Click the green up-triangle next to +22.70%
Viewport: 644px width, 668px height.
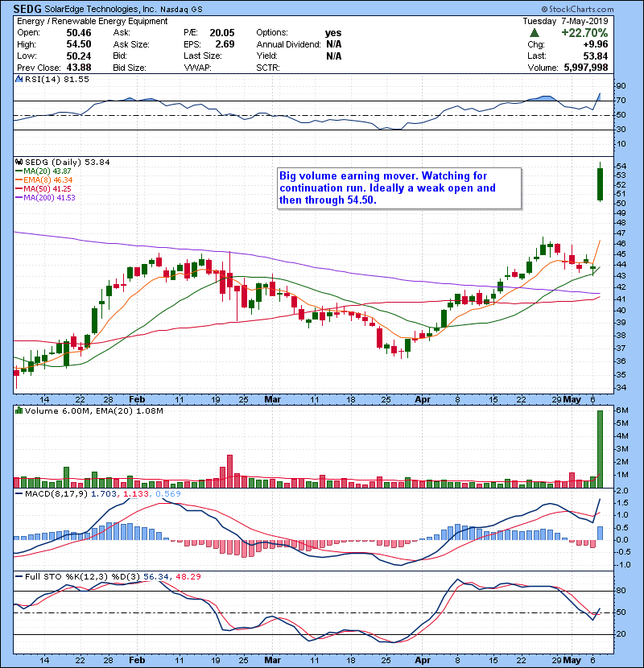[x=535, y=33]
